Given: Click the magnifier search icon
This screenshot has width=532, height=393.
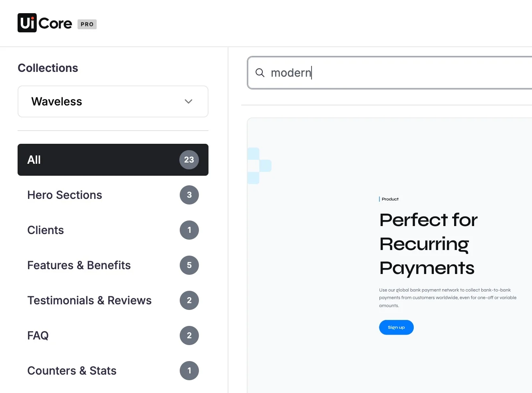Looking at the screenshot, I should pyautogui.click(x=260, y=73).
